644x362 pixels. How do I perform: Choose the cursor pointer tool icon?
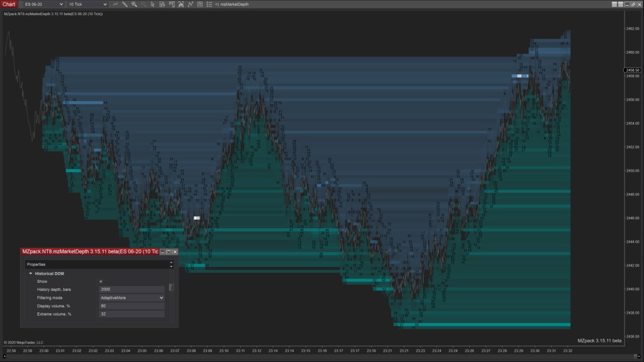[x=153, y=4]
